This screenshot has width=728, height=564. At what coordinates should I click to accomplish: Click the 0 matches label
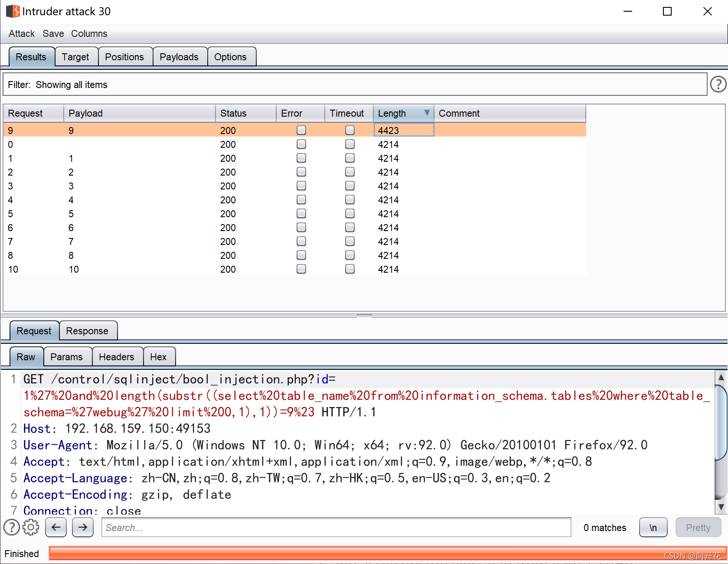pos(604,527)
